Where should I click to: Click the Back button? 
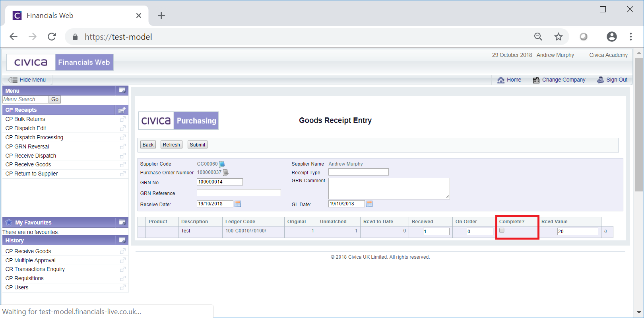(x=148, y=145)
